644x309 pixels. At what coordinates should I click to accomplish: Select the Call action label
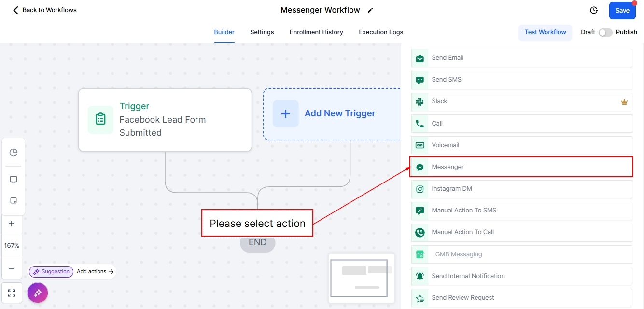pyautogui.click(x=437, y=124)
